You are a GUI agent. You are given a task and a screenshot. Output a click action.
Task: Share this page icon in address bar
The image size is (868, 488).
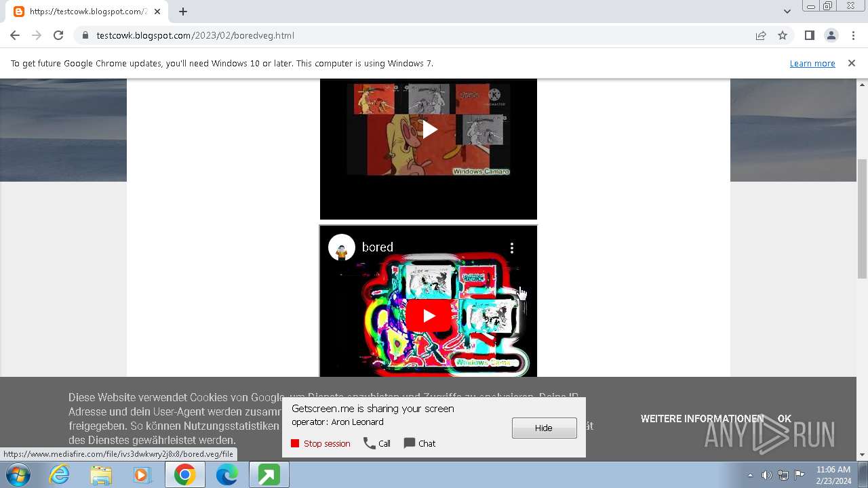761,35
